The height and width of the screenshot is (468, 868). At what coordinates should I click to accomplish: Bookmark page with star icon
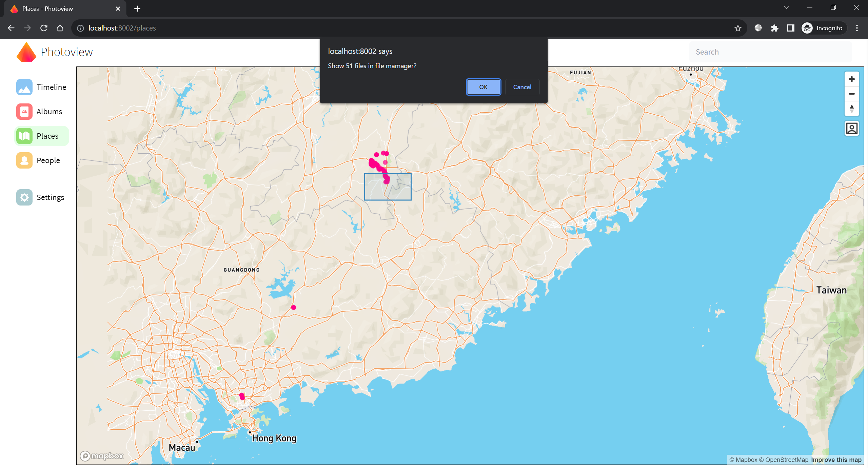coord(738,28)
